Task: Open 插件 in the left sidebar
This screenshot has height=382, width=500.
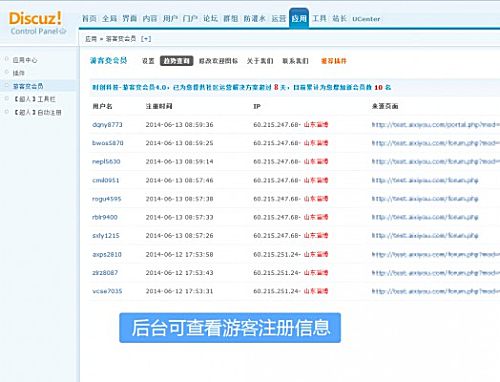Action: (19, 73)
